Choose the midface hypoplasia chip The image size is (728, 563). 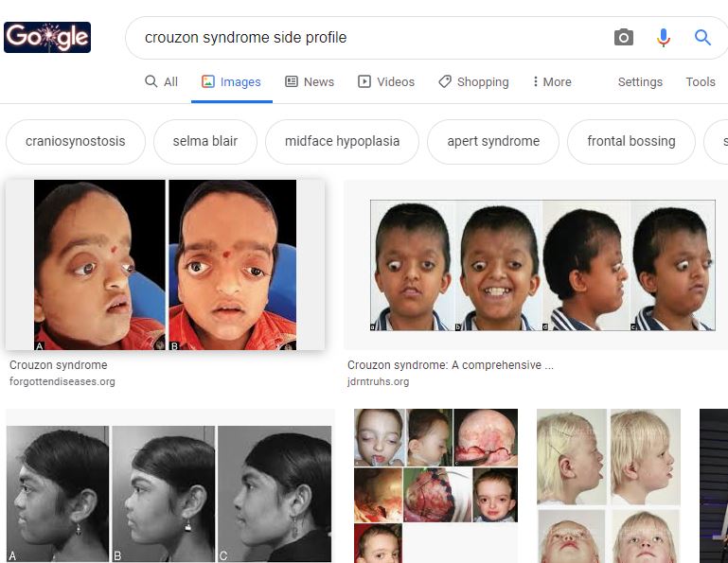pyautogui.click(x=342, y=142)
